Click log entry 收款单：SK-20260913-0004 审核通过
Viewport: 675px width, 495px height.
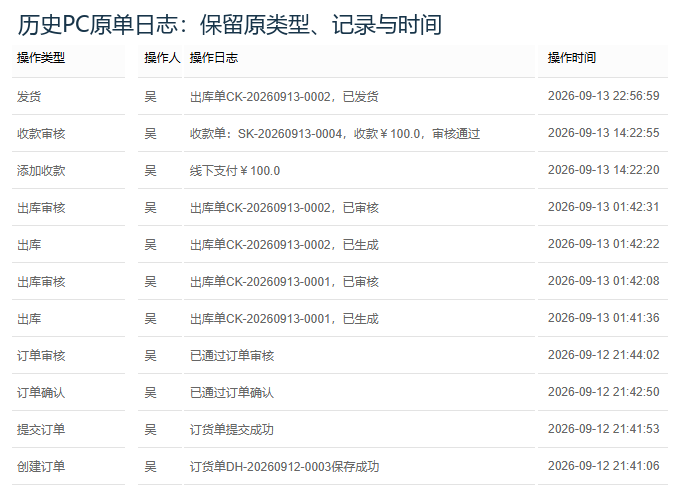click(x=335, y=133)
